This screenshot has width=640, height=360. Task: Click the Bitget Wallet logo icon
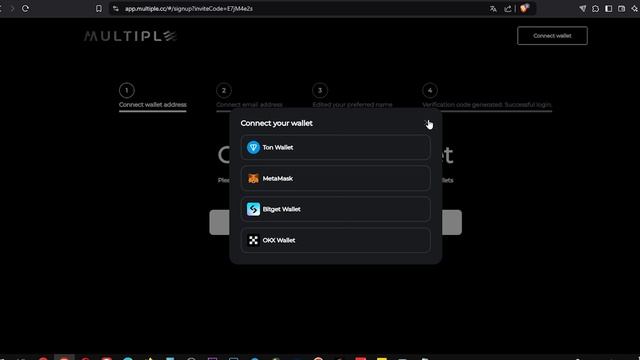pos(253,209)
